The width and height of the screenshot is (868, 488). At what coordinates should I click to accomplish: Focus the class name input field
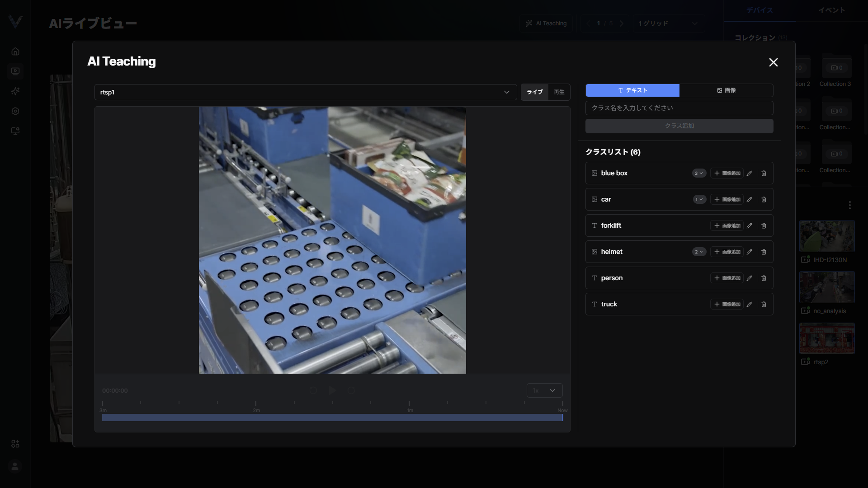tap(679, 108)
